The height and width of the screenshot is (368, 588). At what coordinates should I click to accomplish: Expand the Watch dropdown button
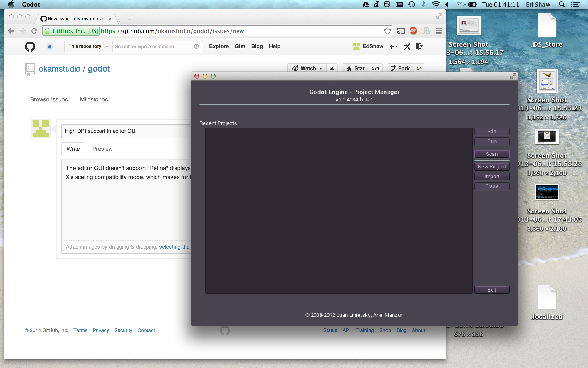coord(307,68)
